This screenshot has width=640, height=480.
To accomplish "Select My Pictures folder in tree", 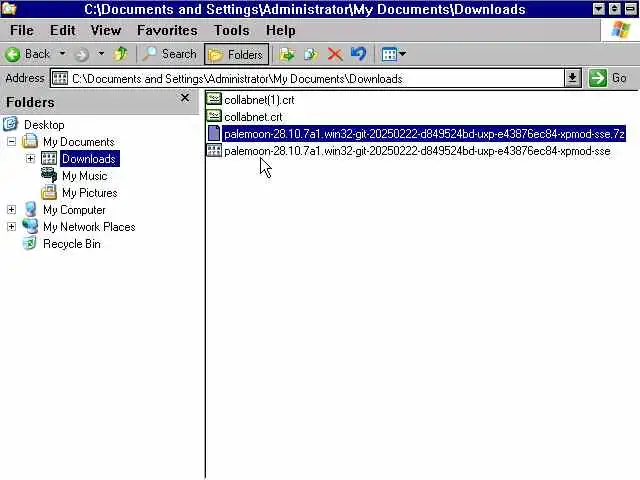I will coord(89,193).
